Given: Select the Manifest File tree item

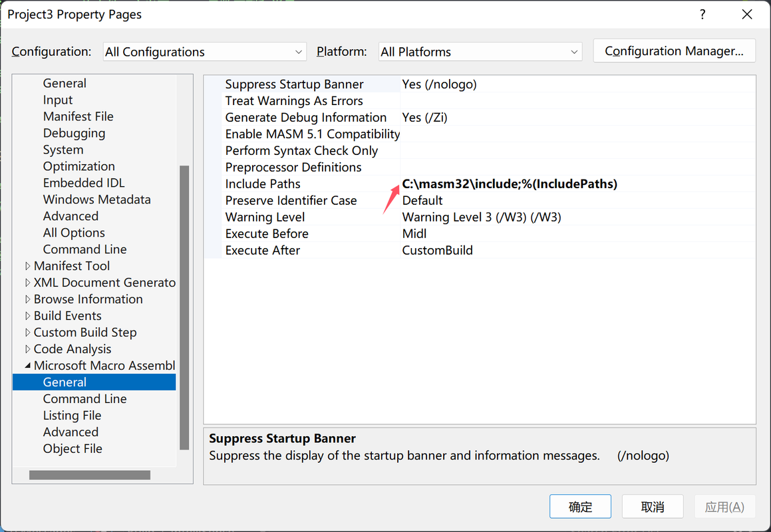Looking at the screenshot, I should pyautogui.click(x=78, y=116).
